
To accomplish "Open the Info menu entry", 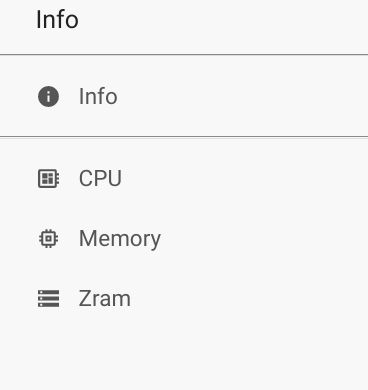I will (x=184, y=96).
